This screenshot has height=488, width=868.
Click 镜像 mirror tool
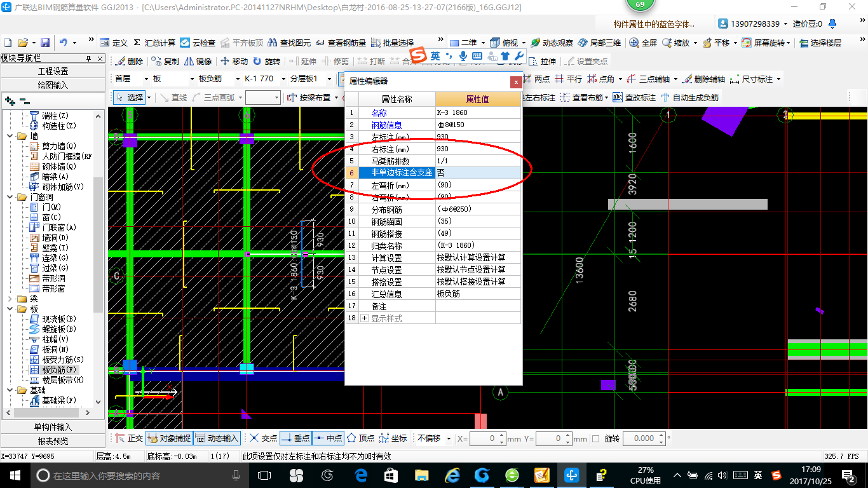point(198,62)
